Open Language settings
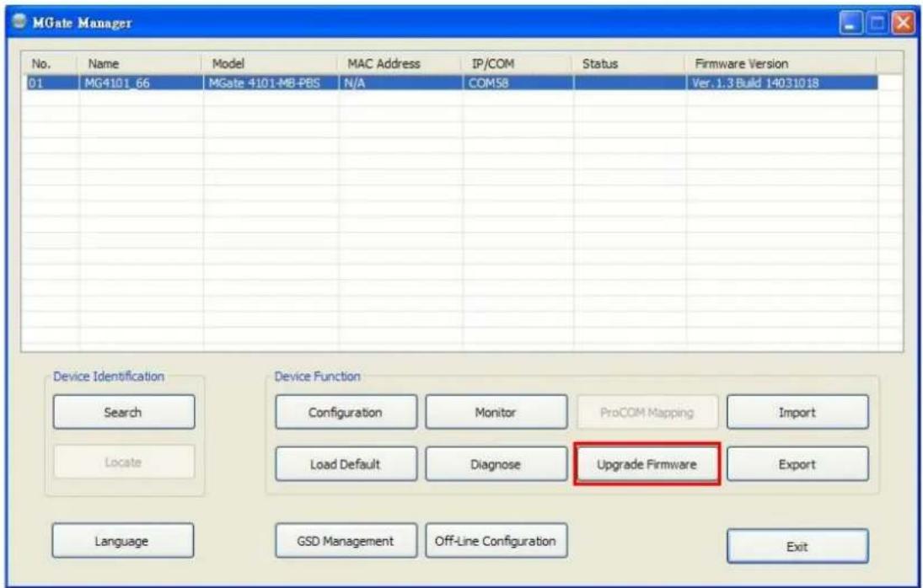923x588 pixels. pyautogui.click(x=122, y=541)
